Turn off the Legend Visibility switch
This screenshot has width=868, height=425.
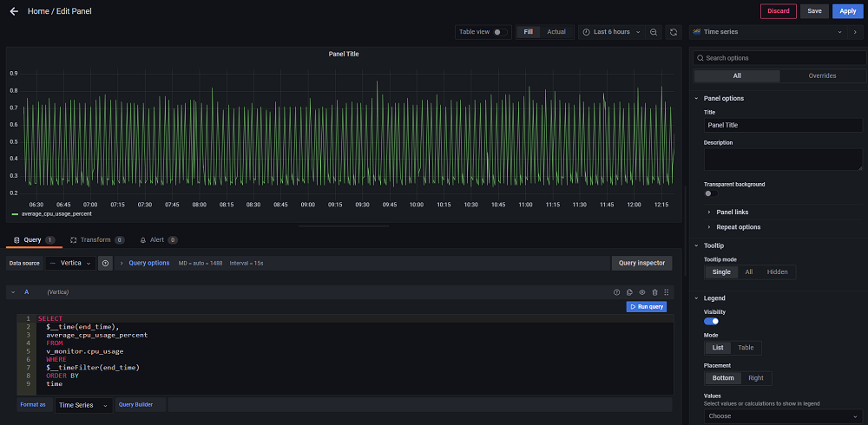click(x=712, y=321)
